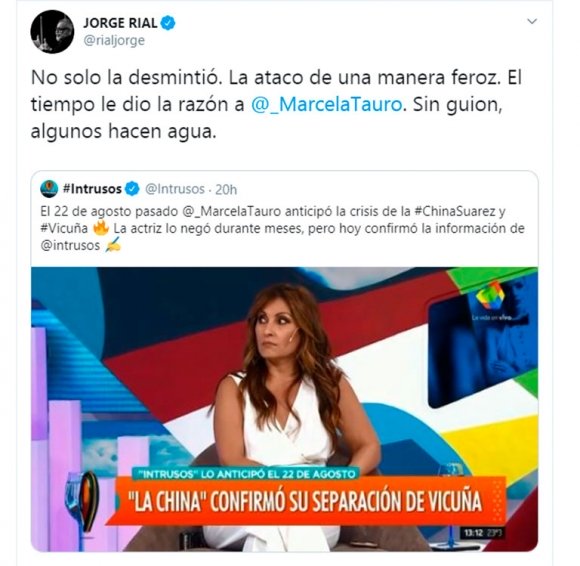Image resolution: width=580 pixels, height=566 pixels.
Task: Click the verified badge next to #Intrusos
Action: pyautogui.click(x=132, y=189)
